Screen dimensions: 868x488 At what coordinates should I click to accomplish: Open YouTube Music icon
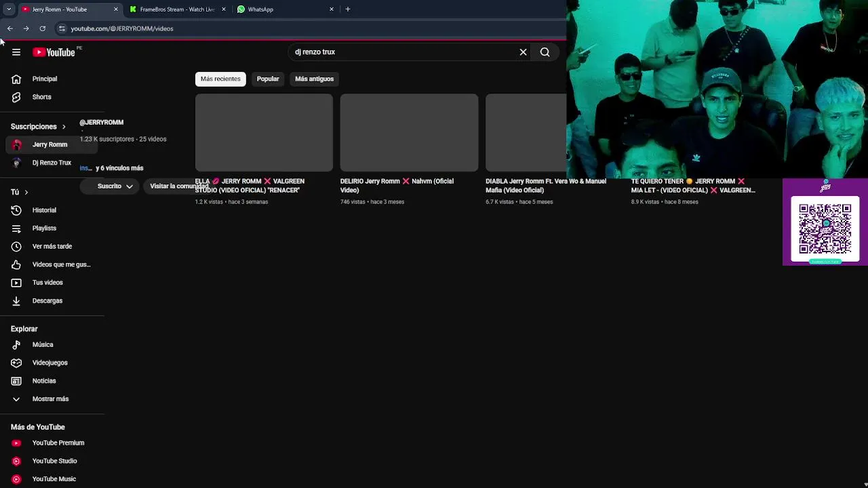16,479
